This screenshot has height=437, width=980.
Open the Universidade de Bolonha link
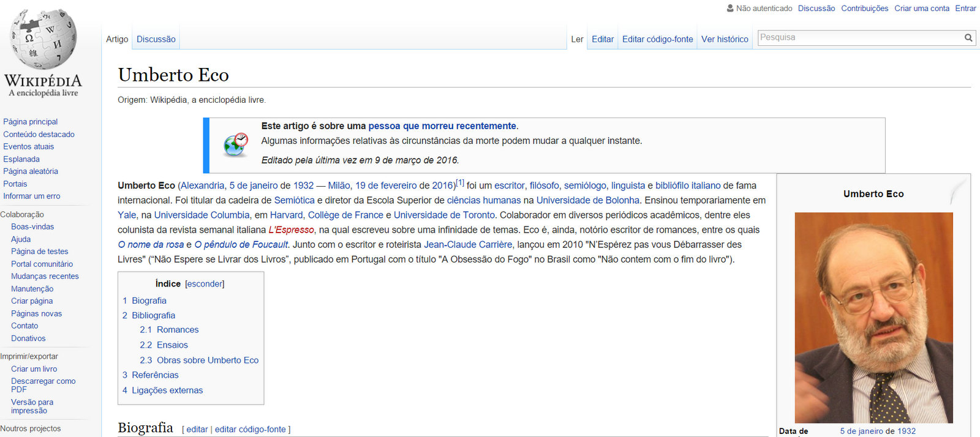pos(587,201)
